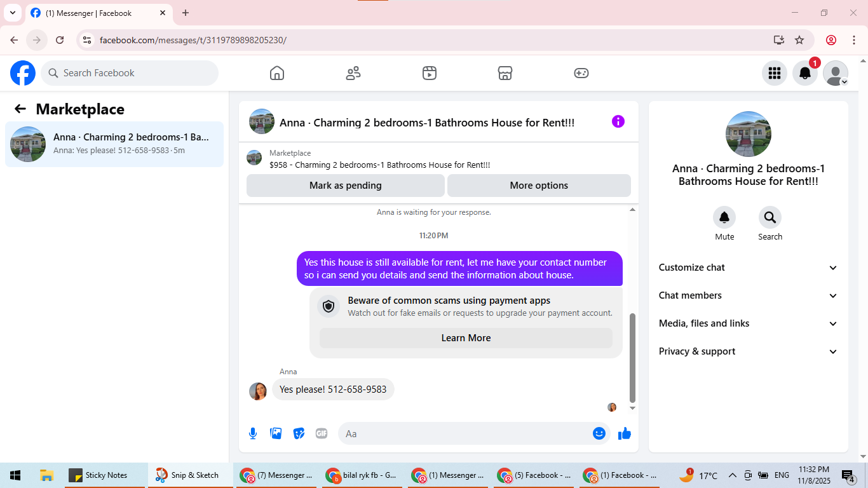Open the Facebook logo home link
The height and width of the screenshot is (488, 868).
click(x=23, y=73)
